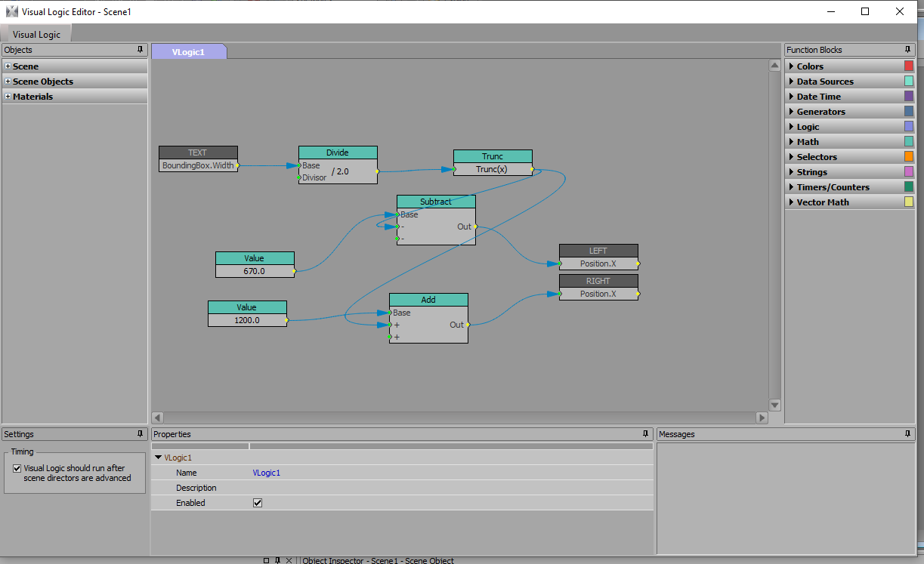Click the red Colors category swatch
The height and width of the screenshot is (564, 924).
click(908, 66)
